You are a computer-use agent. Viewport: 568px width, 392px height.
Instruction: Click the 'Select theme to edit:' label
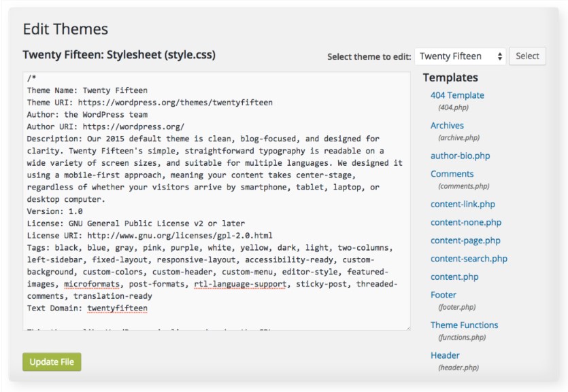(369, 57)
